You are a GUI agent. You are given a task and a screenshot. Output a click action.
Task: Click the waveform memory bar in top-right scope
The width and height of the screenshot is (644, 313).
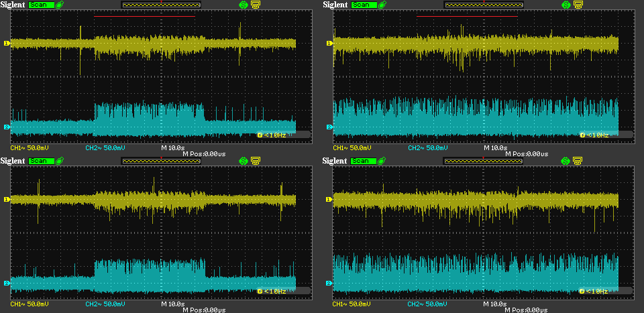click(x=484, y=5)
